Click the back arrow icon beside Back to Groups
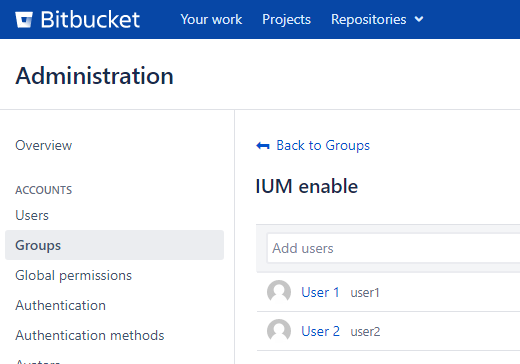 click(263, 146)
